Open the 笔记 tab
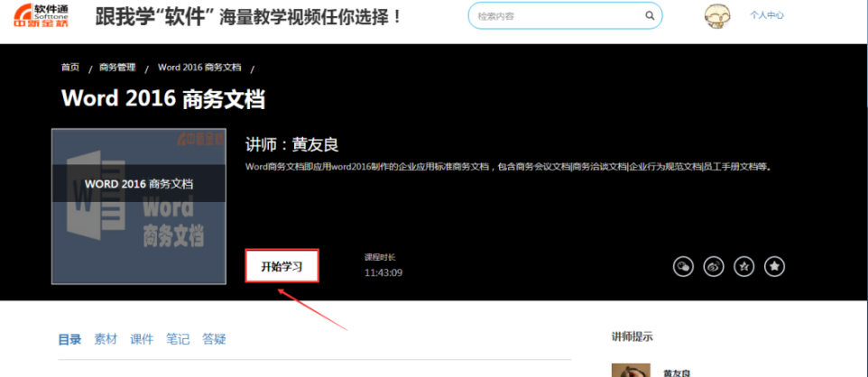This screenshot has height=377, width=868. pos(178,339)
